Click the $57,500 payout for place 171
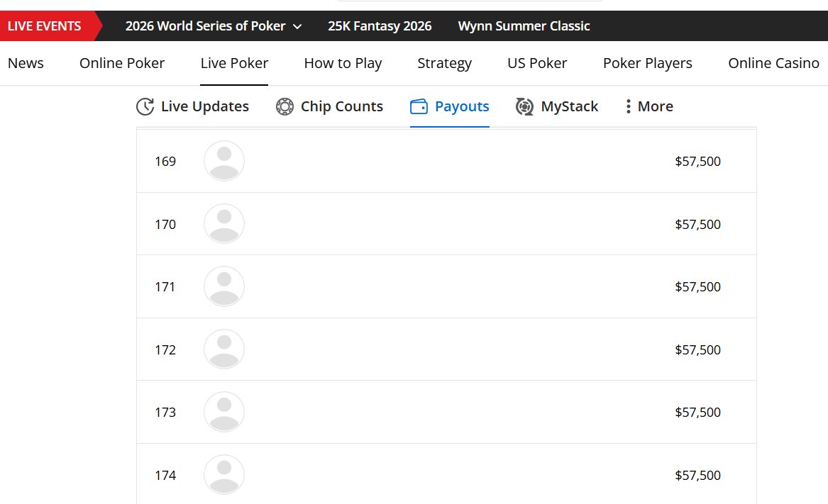This screenshot has width=828, height=504. click(697, 287)
